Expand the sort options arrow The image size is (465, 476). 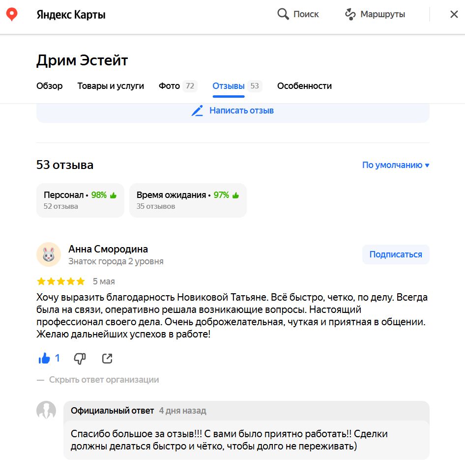click(x=426, y=166)
